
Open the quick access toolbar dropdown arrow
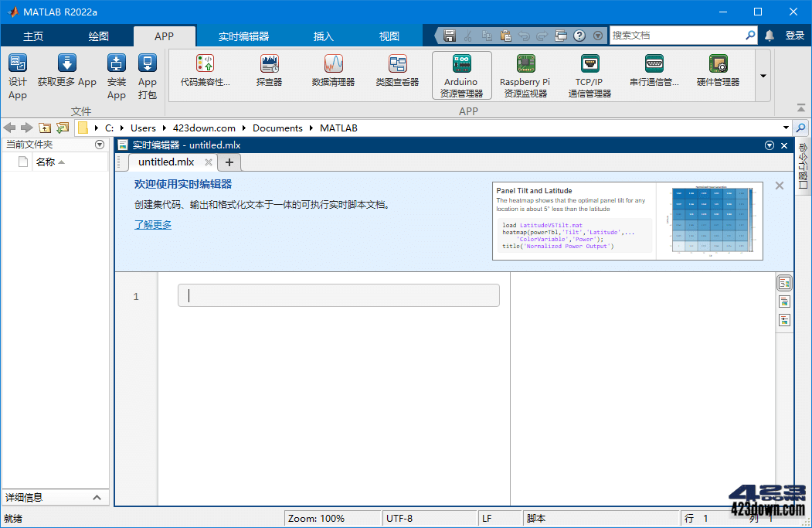(x=597, y=35)
